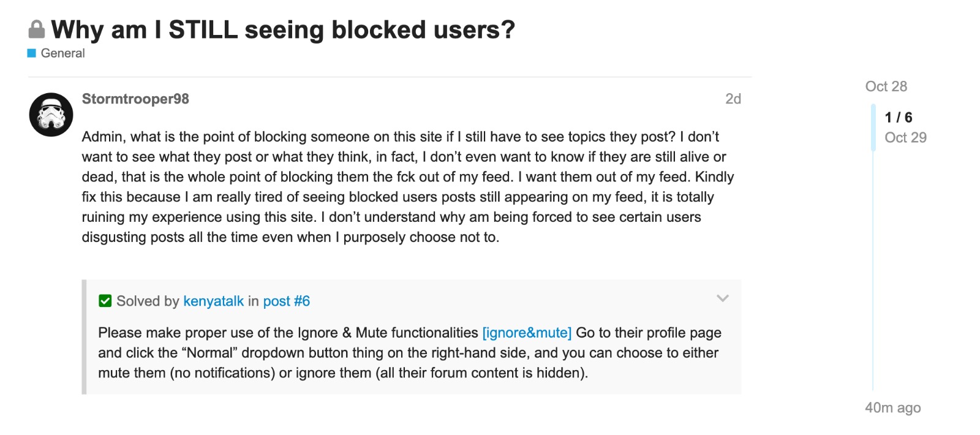View the Stormtrooper98 username profile

coord(135,99)
